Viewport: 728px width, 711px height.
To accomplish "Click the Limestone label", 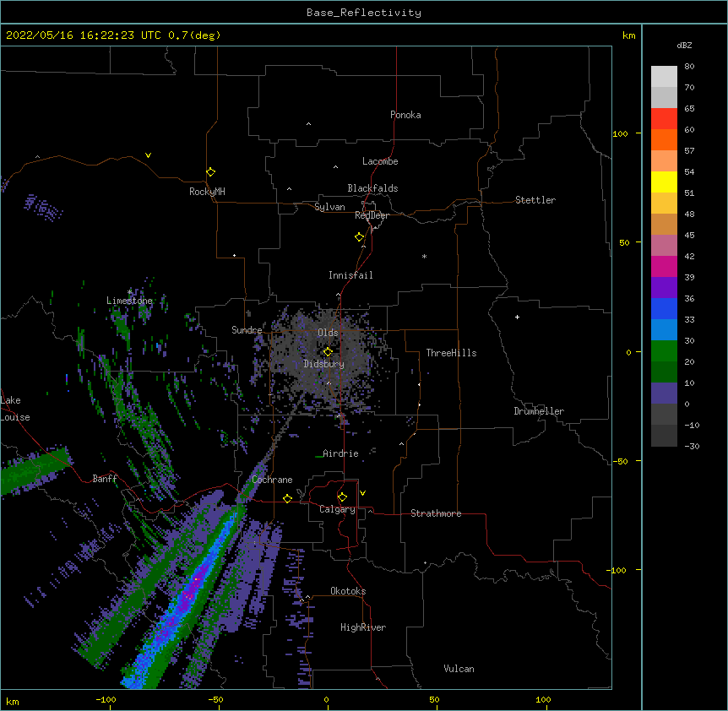I will pos(129,301).
